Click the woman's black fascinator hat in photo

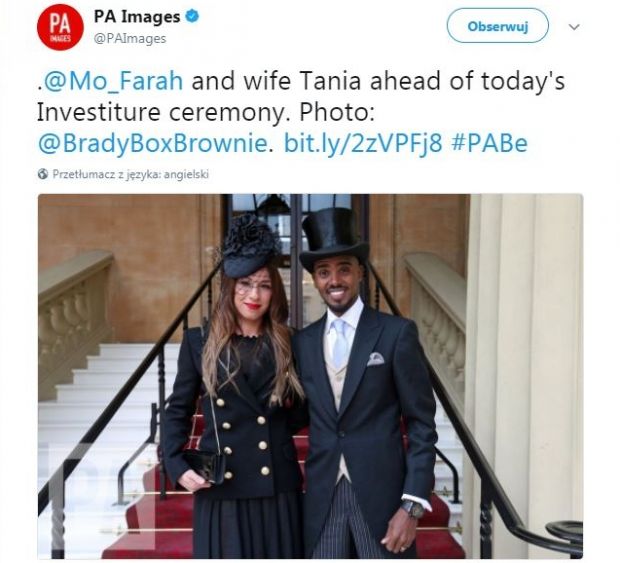coord(249,245)
